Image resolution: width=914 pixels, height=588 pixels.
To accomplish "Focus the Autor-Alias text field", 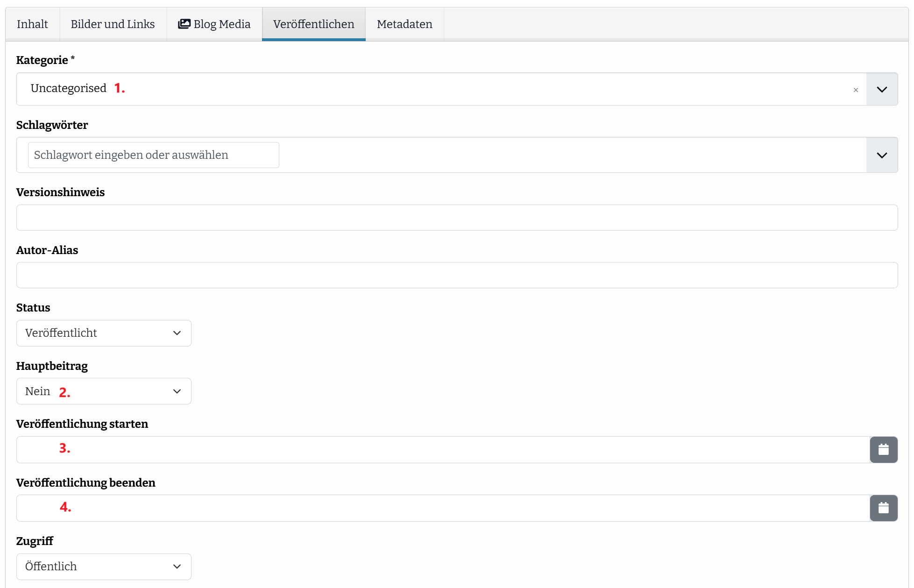I will (456, 275).
